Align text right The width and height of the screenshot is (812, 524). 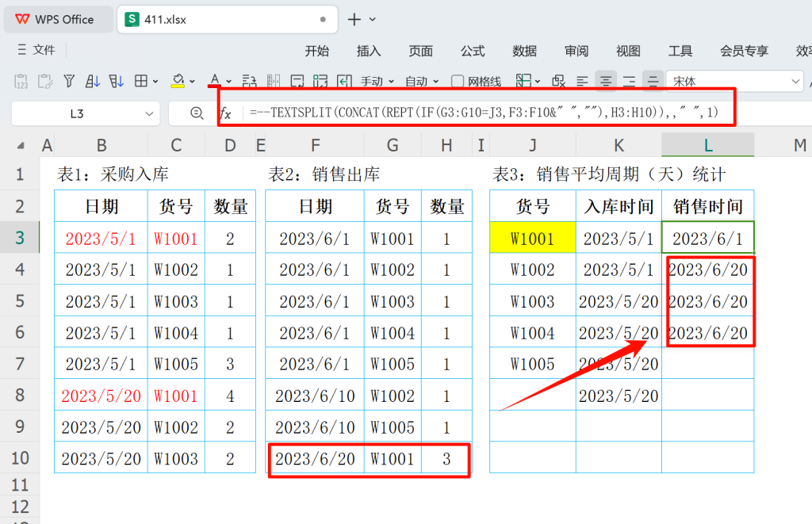(x=629, y=82)
